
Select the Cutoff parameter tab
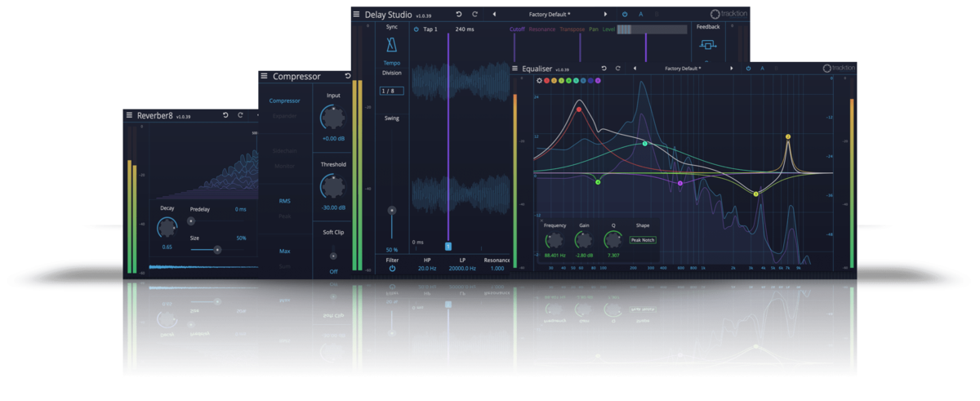pyautogui.click(x=517, y=29)
